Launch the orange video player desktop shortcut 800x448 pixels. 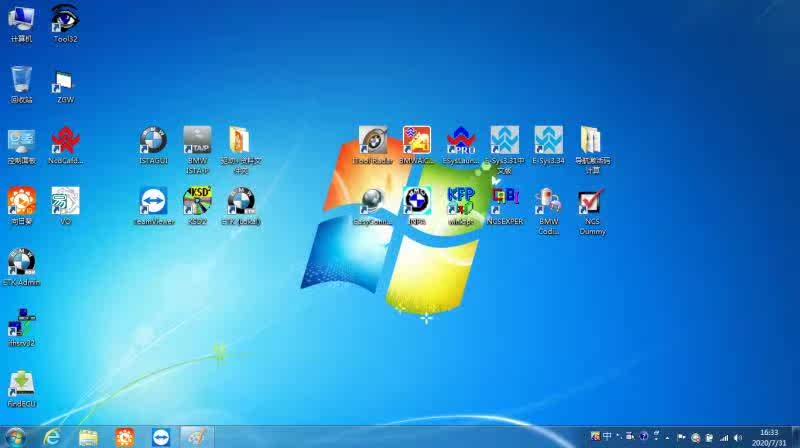coord(21,206)
